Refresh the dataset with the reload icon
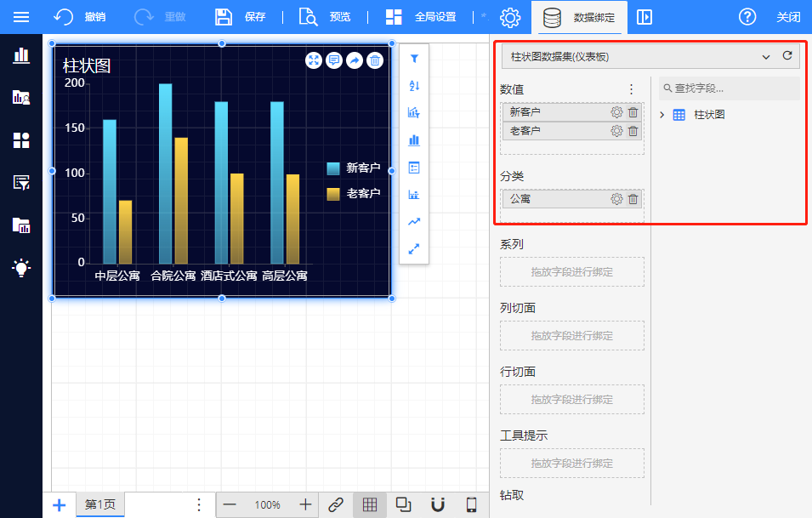The height and width of the screenshot is (518, 812). click(787, 56)
